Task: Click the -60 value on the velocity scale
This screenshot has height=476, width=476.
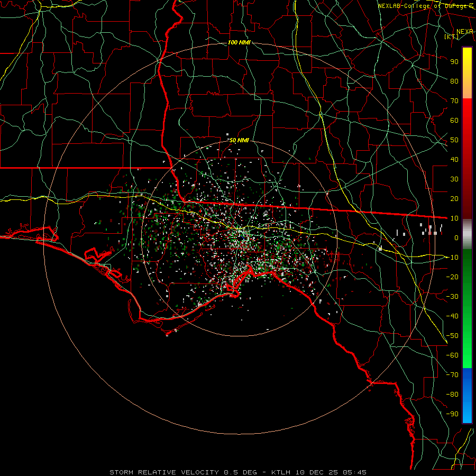Action: 452,355
